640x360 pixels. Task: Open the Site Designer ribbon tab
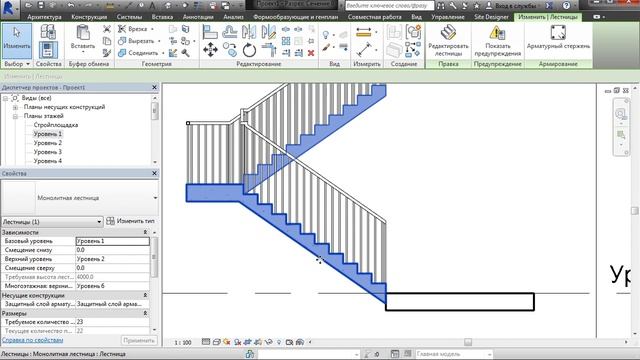click(x=491, y=17)
